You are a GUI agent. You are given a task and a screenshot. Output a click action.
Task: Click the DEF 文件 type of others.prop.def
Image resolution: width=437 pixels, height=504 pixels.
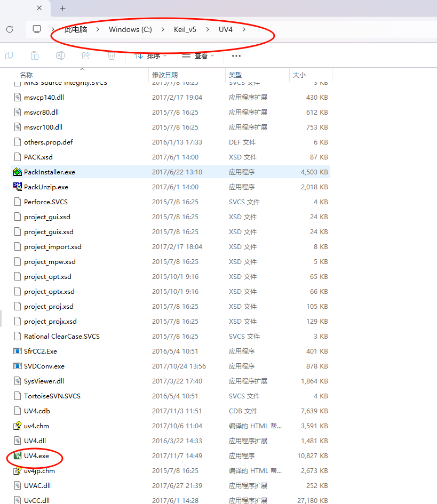click(242, 142)
